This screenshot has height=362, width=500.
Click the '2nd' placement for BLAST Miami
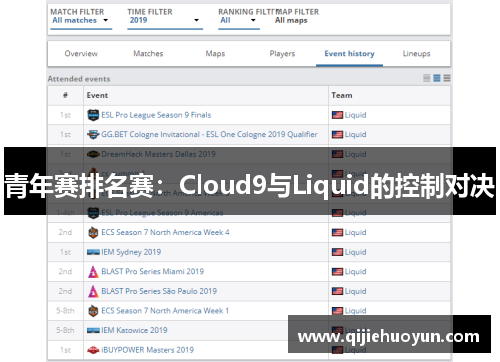(x=65, y=272)
